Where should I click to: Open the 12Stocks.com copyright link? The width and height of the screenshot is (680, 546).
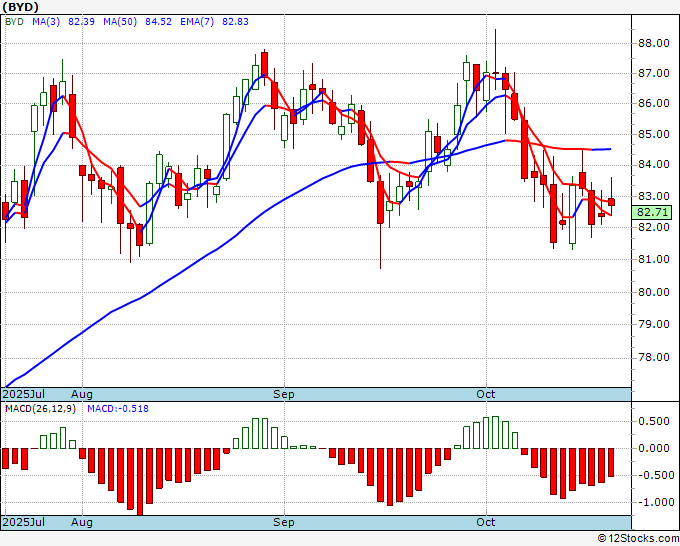tap(638, 539)
